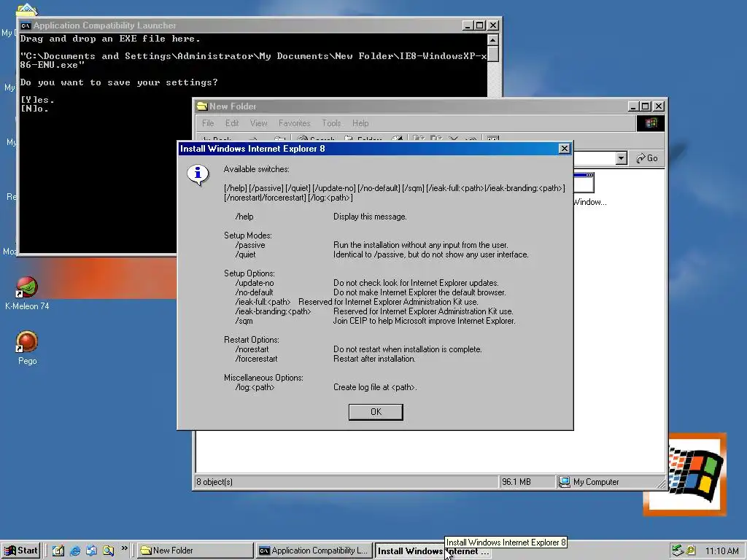Click the yellow system tray icon next to the clock

[690, 551]
